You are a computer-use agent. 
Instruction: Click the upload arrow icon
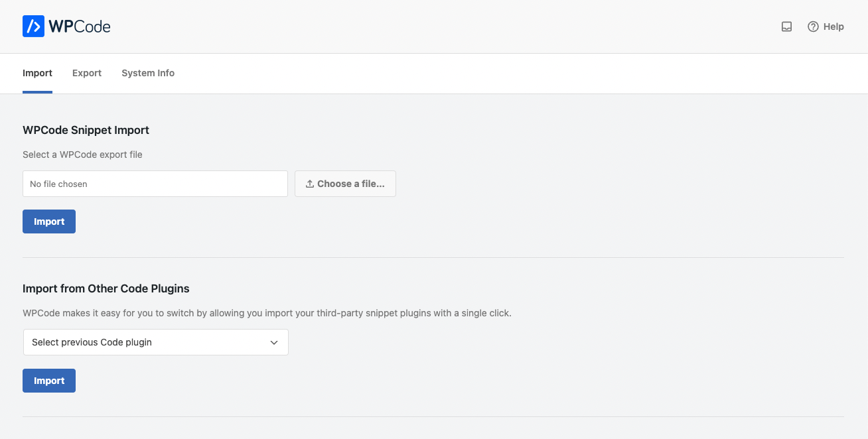[309, 184]
